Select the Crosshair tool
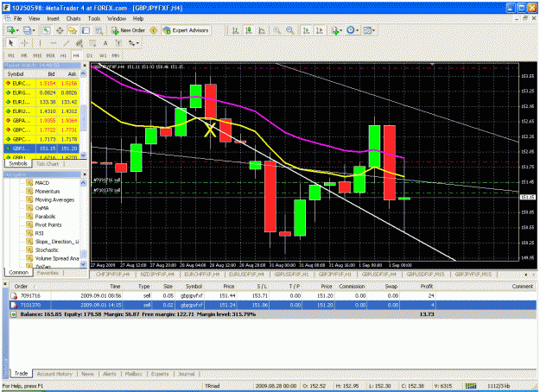Screen dimensions: 540x392 click(24, 43)
